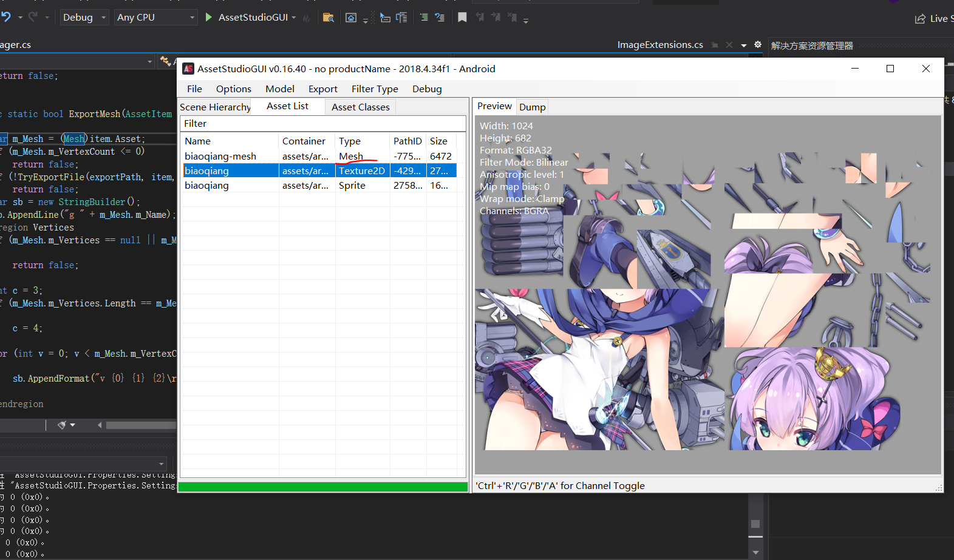Click the 6472 size cell
The image size is (954, 560).
[441, 157]
